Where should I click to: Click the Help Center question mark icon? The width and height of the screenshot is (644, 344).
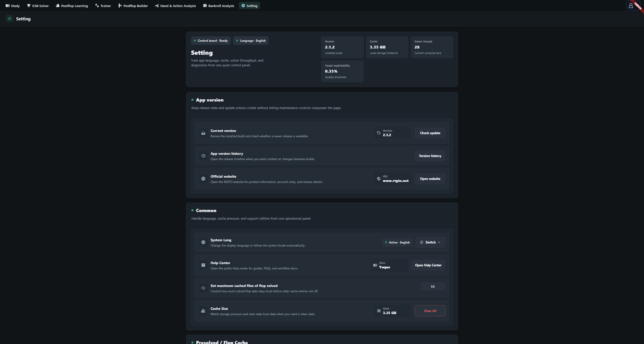[x=203, y=265]
